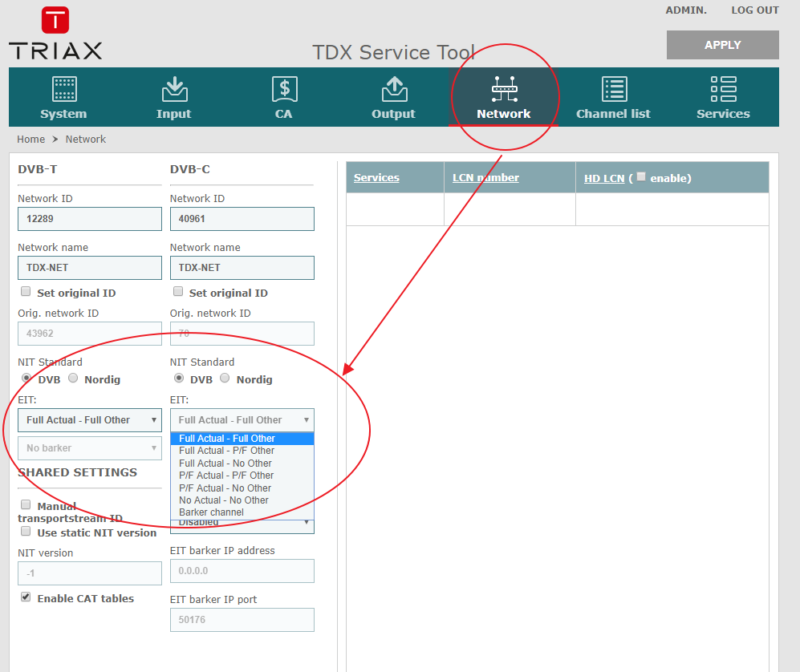This screenshot has height=672, width=800.
Task: Click DVB-C Network name field
Action: pos(242,268)
